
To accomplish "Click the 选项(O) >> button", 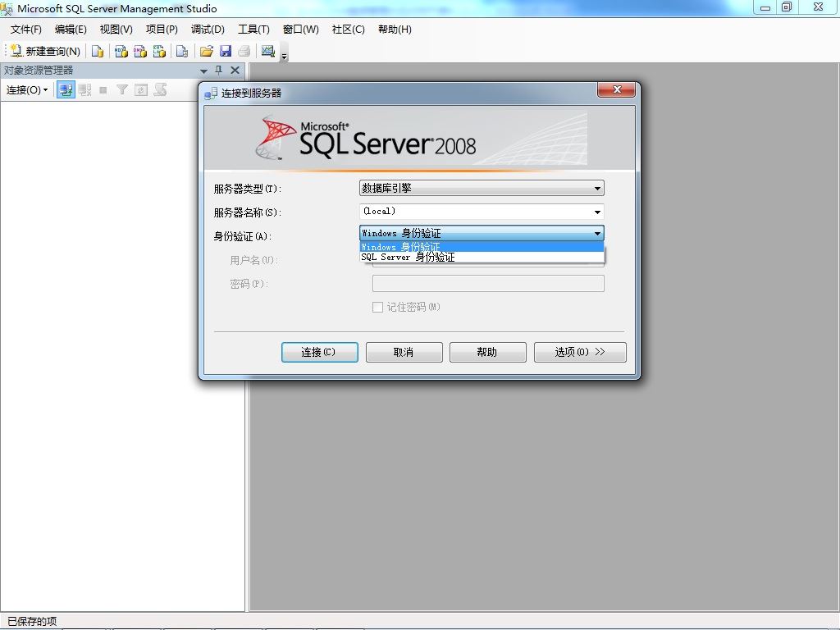I will [580, 353].
